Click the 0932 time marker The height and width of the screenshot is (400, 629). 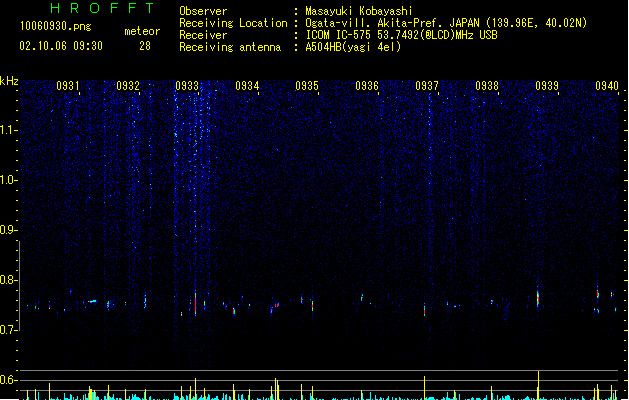128,86
